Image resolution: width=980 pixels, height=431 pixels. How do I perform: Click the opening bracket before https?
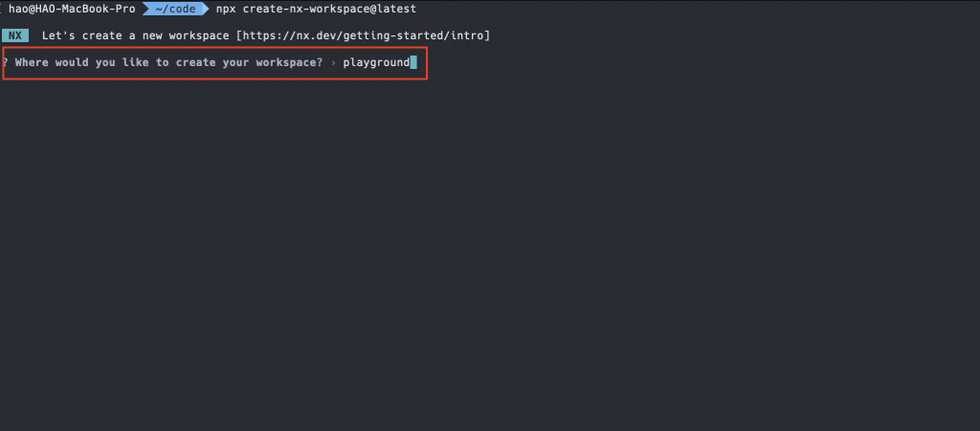[x=239, y=35]
